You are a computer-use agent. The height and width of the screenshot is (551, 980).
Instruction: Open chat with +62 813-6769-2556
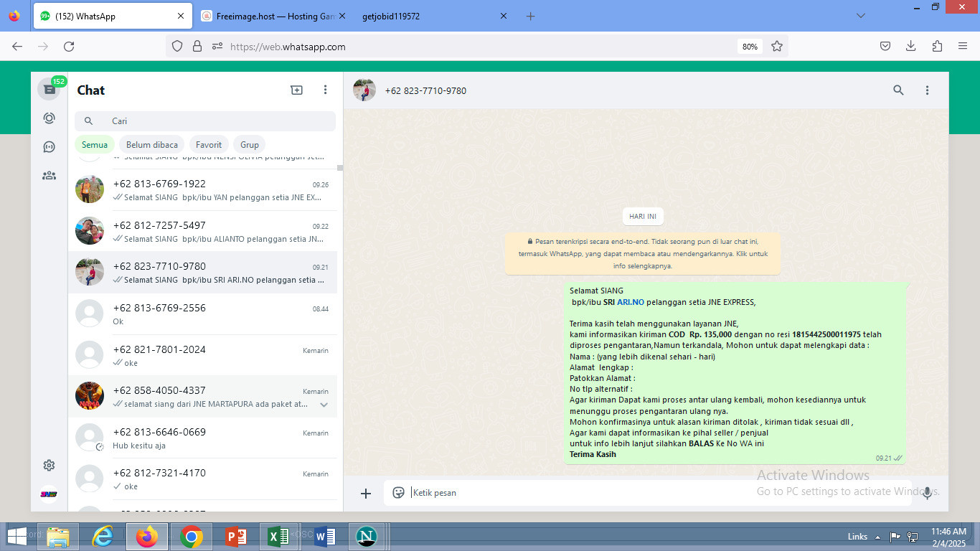click(x=202, y=314)
